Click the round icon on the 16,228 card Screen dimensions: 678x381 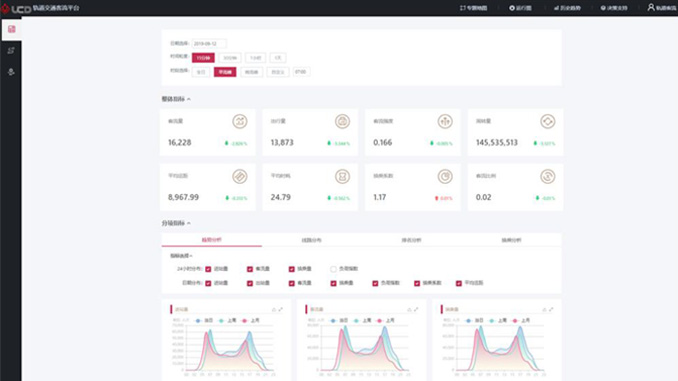pyautogui.click(x=240, y=122)
